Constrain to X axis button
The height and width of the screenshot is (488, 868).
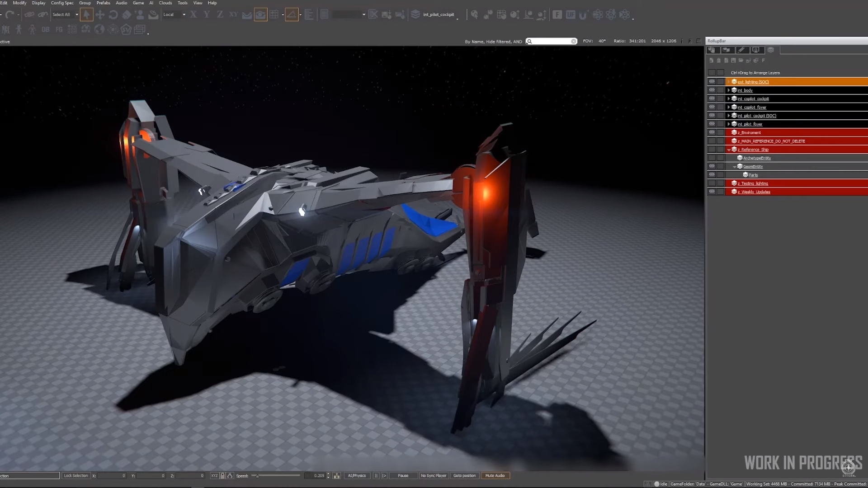point(193,14)
